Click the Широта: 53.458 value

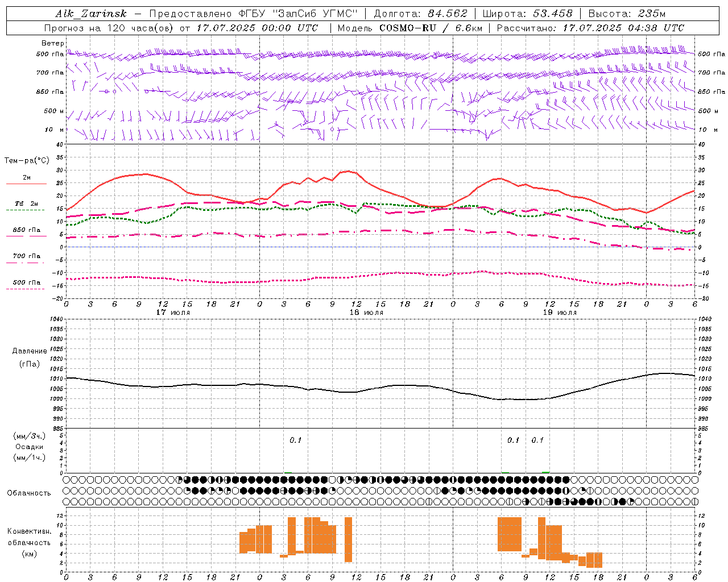point(527,14)
